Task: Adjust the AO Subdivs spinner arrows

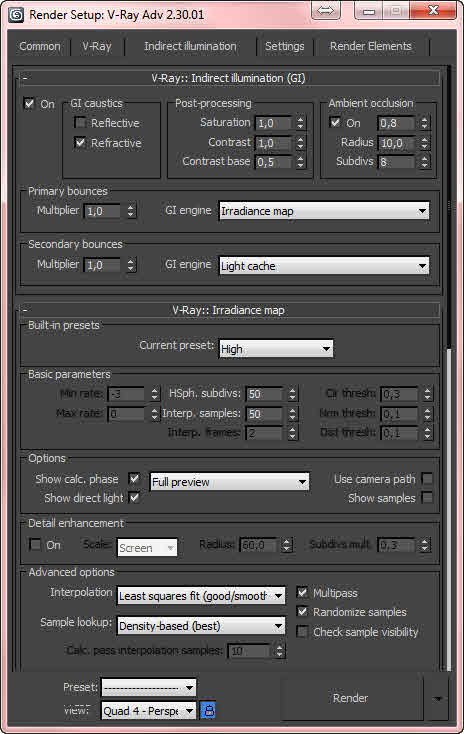Action: pos(424,162)
